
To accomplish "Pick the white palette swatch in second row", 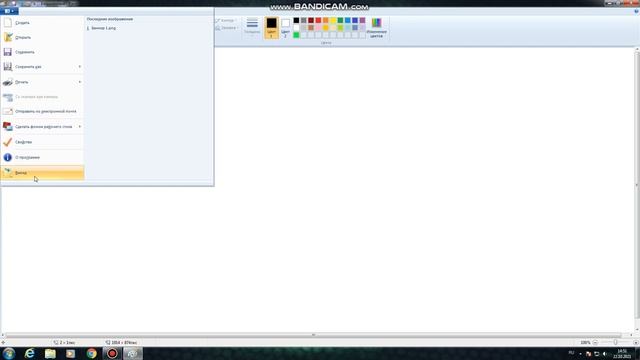I will tap(296, 28).
